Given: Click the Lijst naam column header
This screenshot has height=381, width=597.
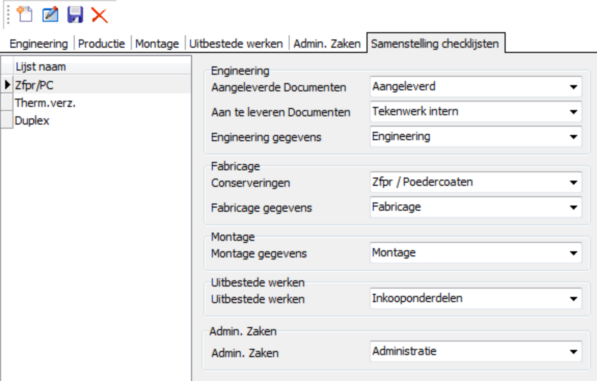Looking at the screenshot, I should point(102,67).
